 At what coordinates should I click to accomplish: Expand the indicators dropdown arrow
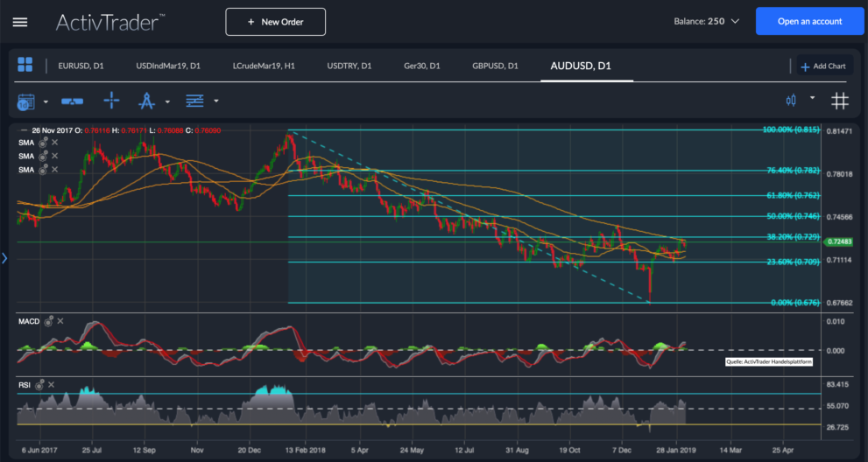coord(215,101)
